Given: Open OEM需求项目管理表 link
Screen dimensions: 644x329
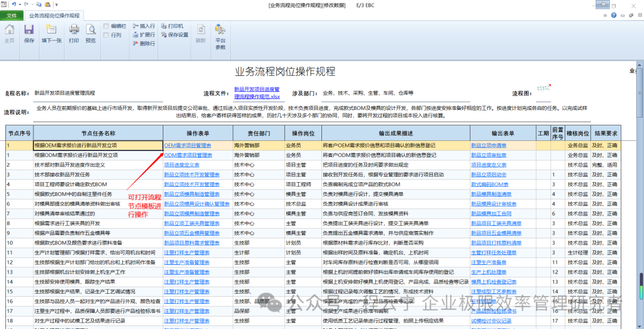Looking at the screenshot, I should point(187,145).
